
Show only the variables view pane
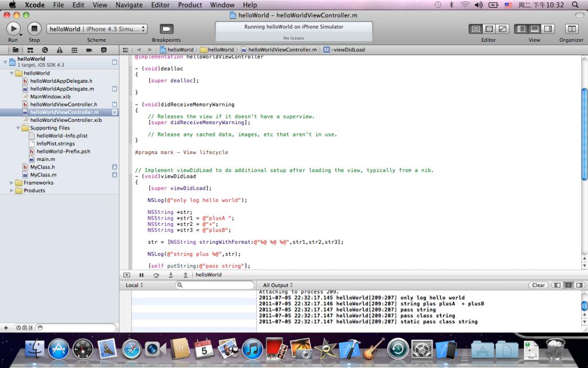[558, 285]
